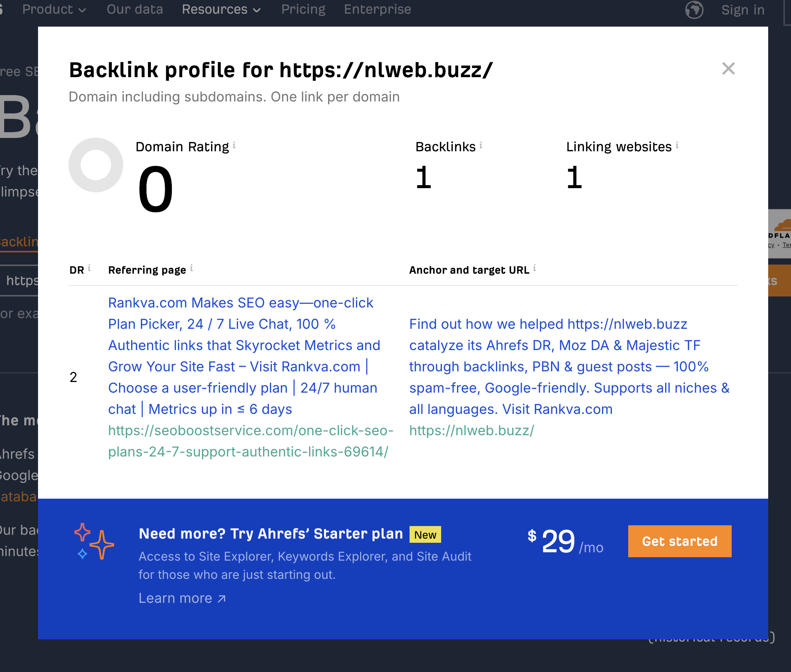This screenshot has width=791, height=672.
Task: Click the Get started button
Action: [679, 541]
